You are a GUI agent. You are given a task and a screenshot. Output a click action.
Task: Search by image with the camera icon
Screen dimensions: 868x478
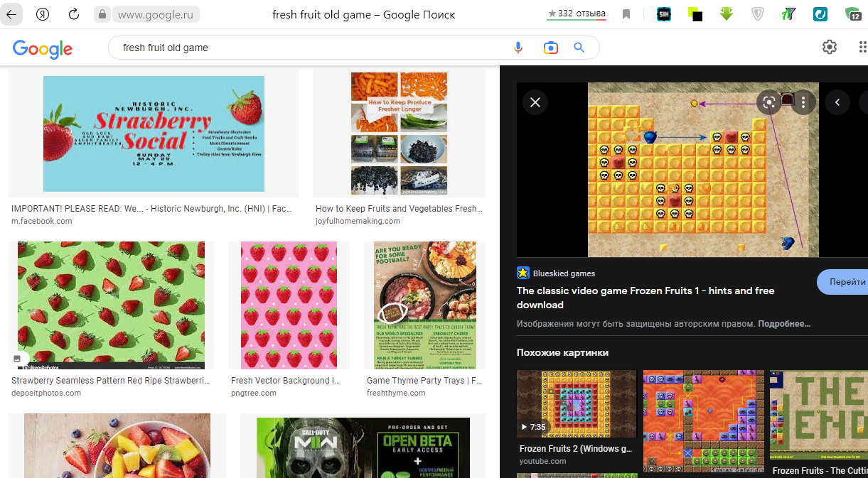[550, 48]
